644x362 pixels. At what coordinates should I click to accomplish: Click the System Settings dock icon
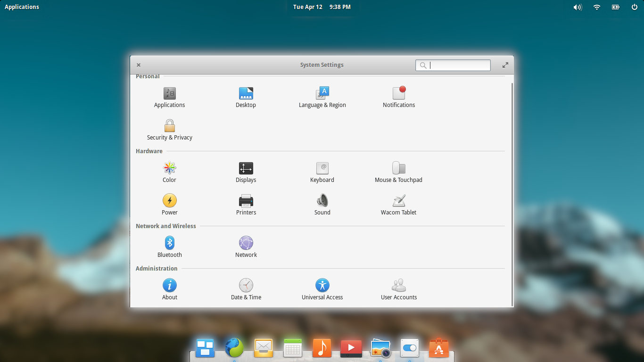point(410,348)
